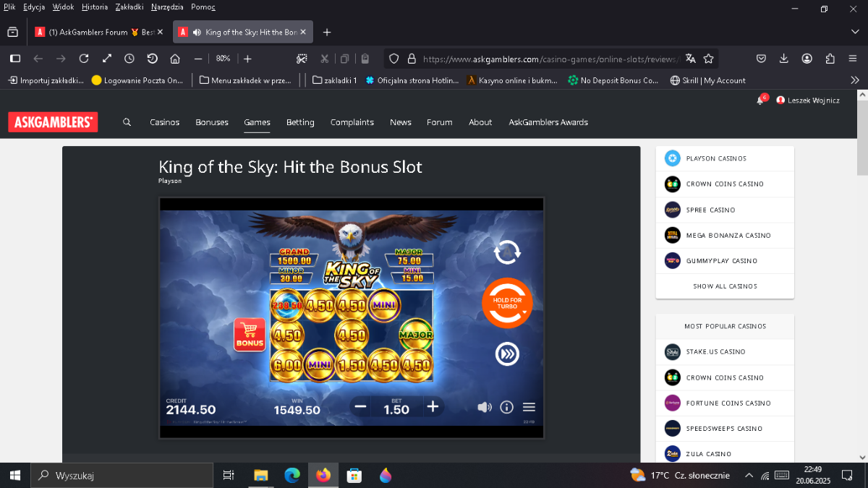Click the address bar URL

pyautogui.click(x=550, y=59)
